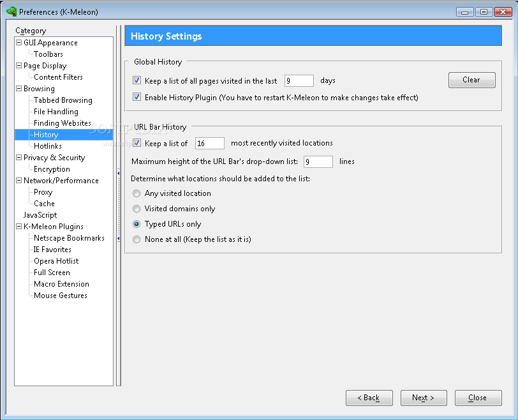Select the Network/Performance category label

coord(61,181)
